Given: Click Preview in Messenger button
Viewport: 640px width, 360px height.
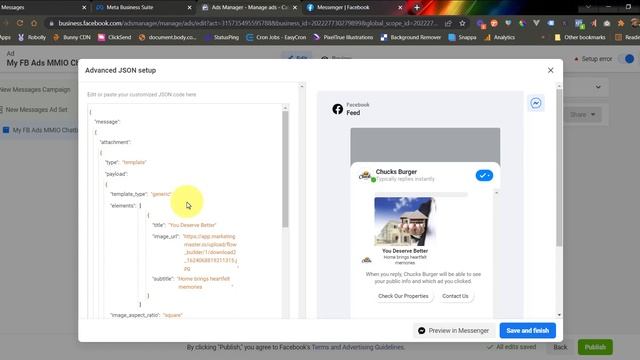Looking at the screenshot, I should (x=453, y=331).
